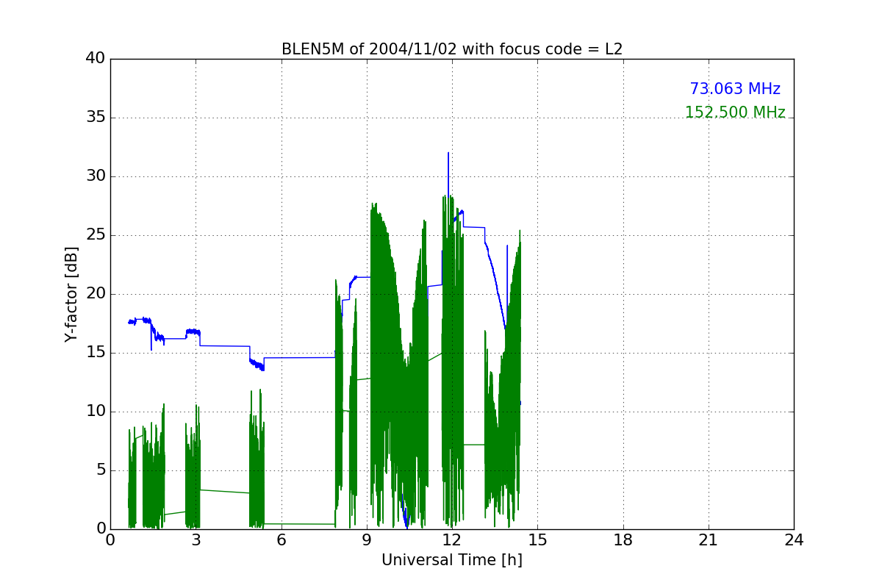Click x-axis tick label "15"
Screen dimensions: 882x588
[537, 540]
